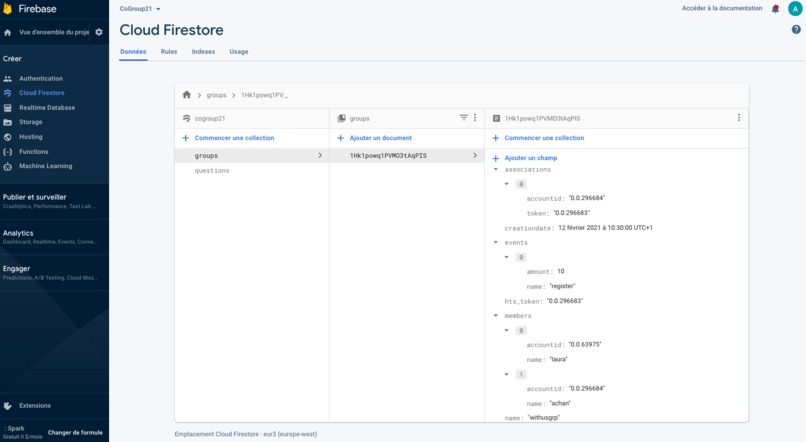The width and height of the screenshot is (806, 442).
Task: Open Storage in sidebar
Action: (31, 122)
